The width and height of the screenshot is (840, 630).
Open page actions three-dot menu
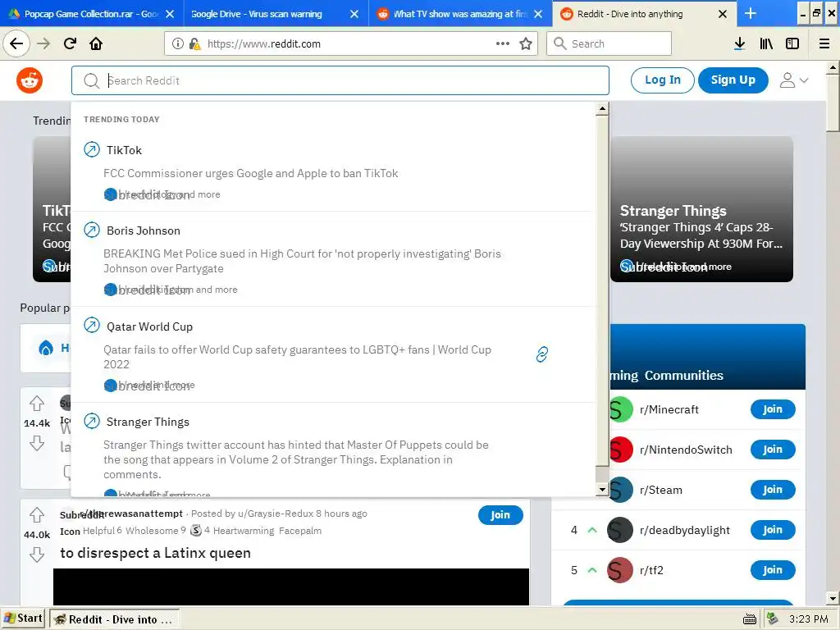pos(503,43)
